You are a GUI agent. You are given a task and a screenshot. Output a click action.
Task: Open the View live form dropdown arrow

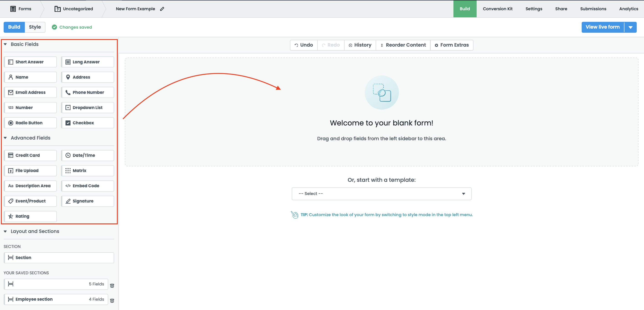630,27
